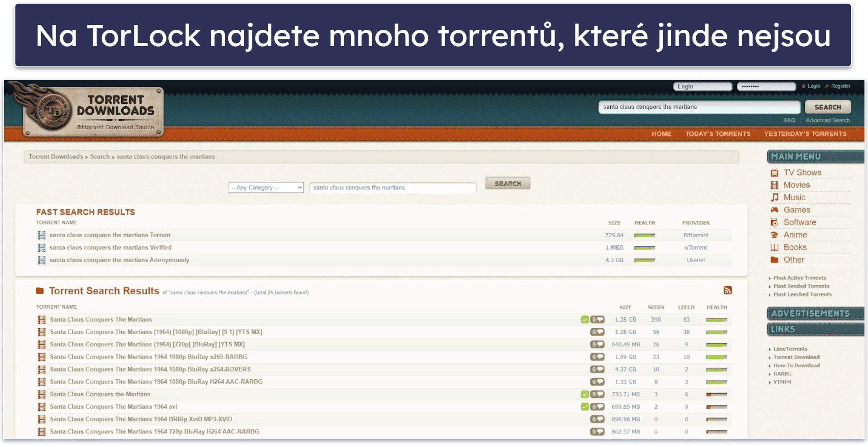868x447 pixels.
Task: Open YESTERDAY'S TORRENTS nav item
Action: tap(805, 134)
